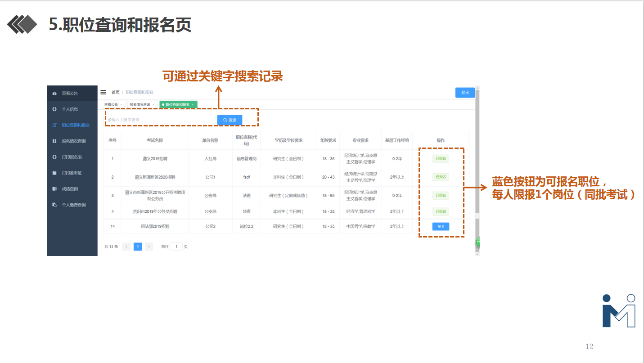Image resolution: width=644 pixels, height=363 pixels.
Task: Click the page jump number input
Action: click(x=176, y=246)
